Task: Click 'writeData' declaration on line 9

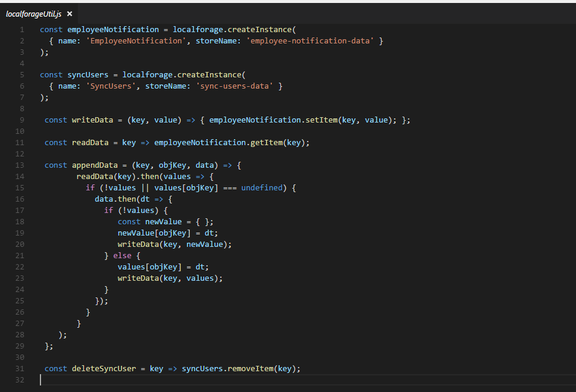Action: 93,120
